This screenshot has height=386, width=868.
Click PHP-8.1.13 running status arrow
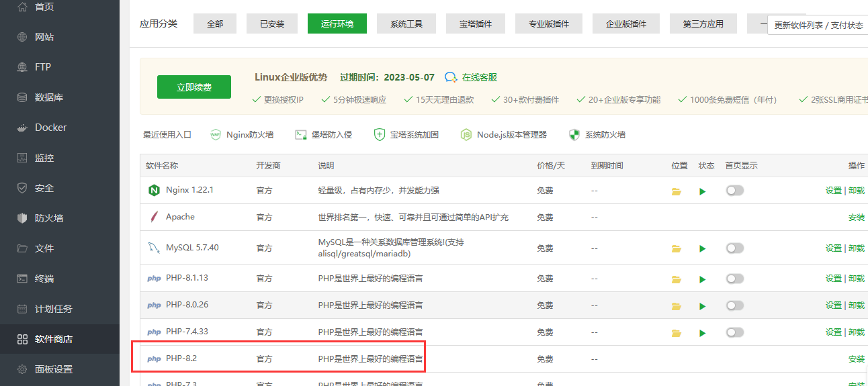coord(703,279)
